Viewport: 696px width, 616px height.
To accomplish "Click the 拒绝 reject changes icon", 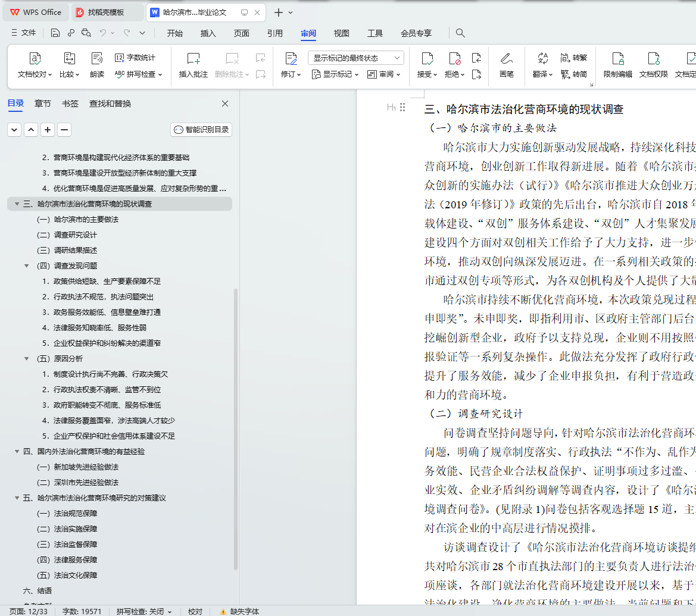I will point(454,58).
